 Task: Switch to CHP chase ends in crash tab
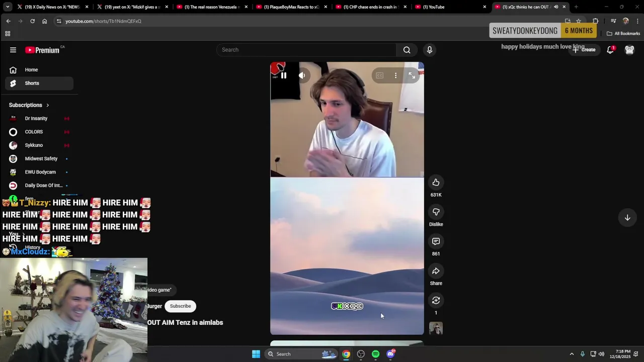tap(371, 7)
